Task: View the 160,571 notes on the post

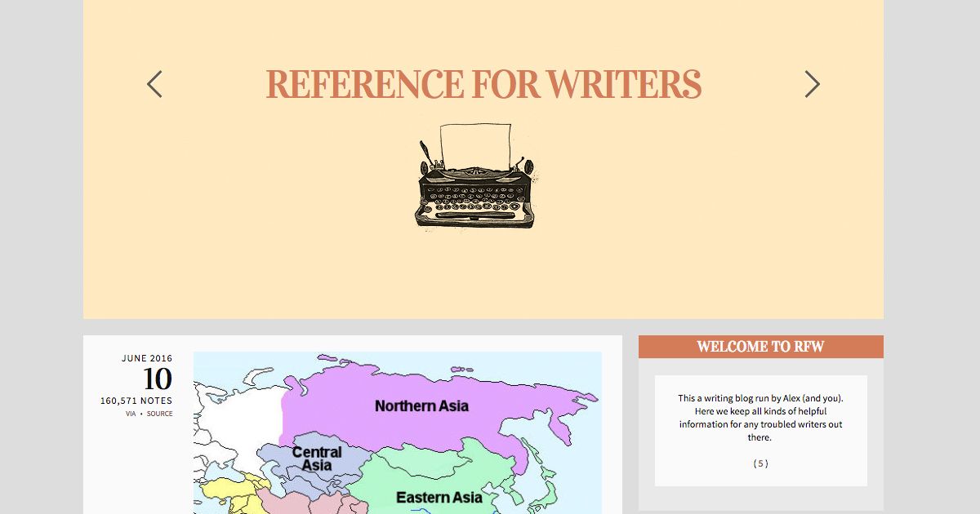Action: pyautogui.click(x=136, y=401)
